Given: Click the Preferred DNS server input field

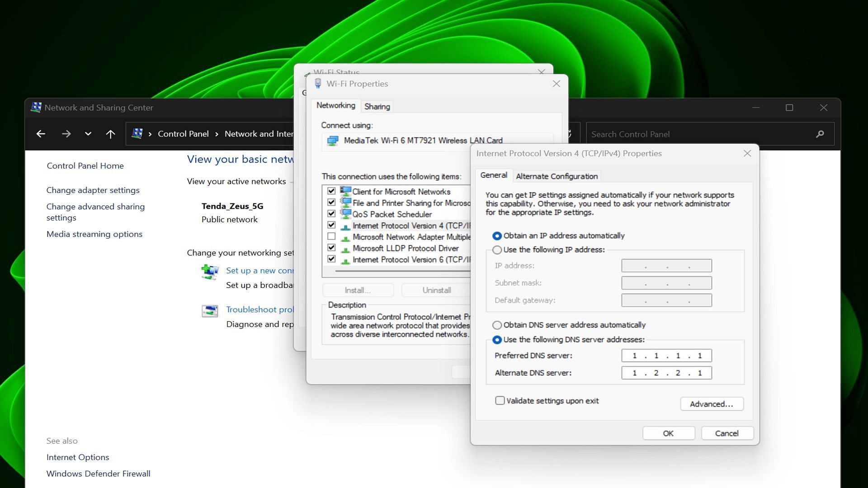Looking at the screenshot, I should coord(666,355).
